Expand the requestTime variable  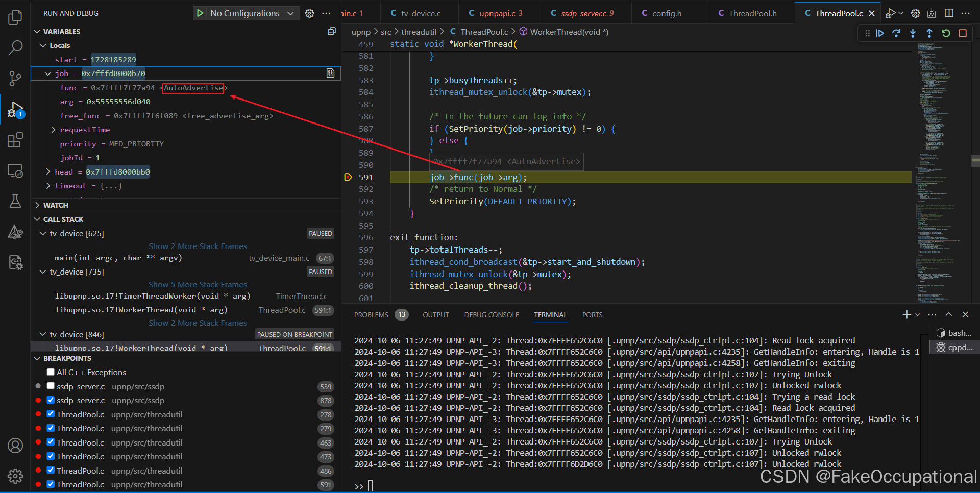(x=53, y=130)
